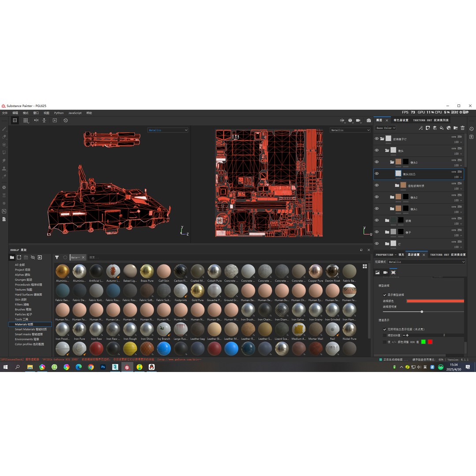This screenshot has height=476, width=476.
Task: Hide the 镜头 folder layer via eye icon
Action: (377, 150)
